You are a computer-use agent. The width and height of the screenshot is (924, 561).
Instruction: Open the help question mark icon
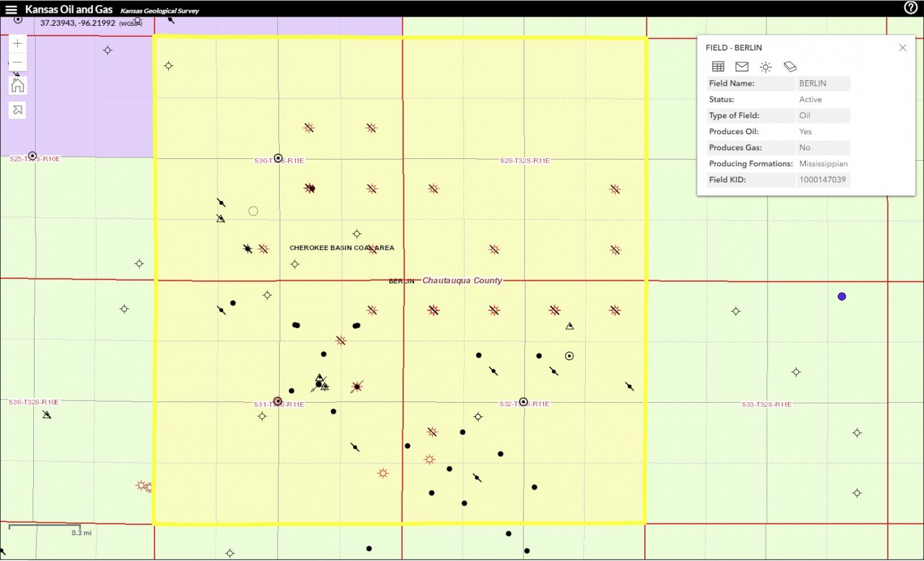point(910,7)
